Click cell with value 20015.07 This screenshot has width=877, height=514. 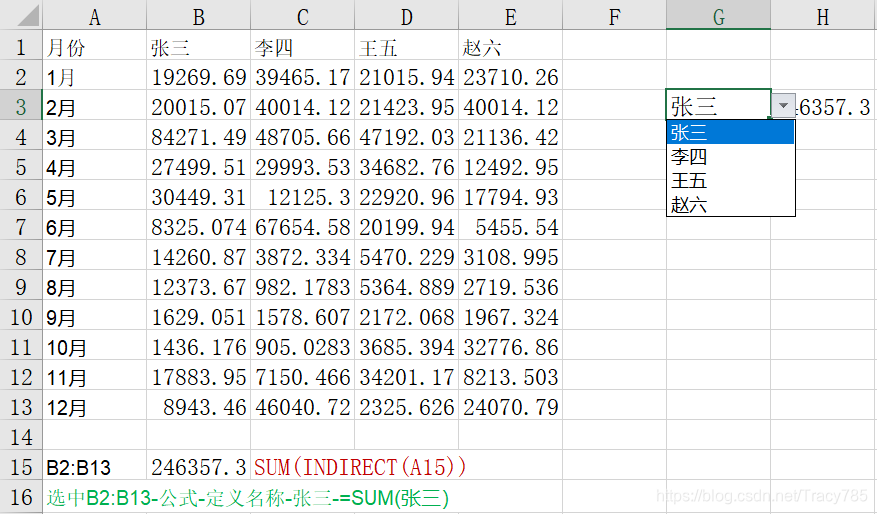tap(199, 106)
